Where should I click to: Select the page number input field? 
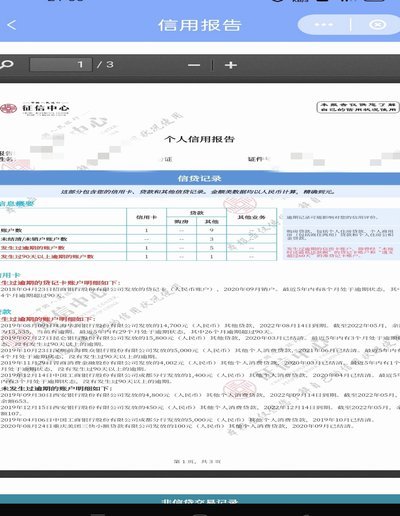click(x=61, y=65)
